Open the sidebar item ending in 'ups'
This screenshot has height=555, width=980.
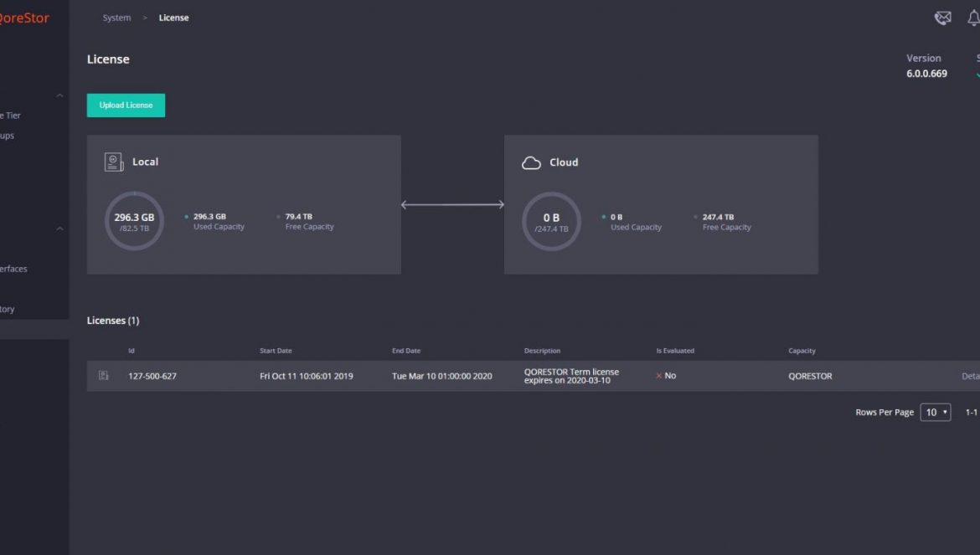click(7, 136)
